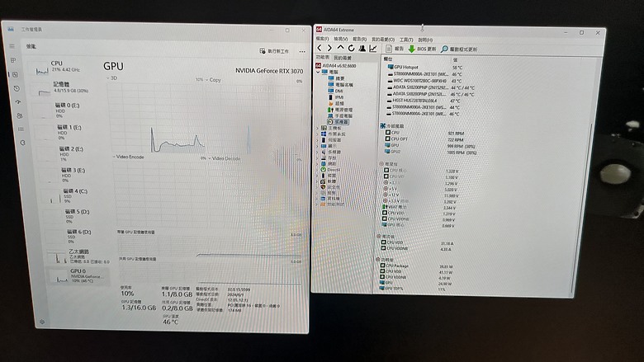Viewport: 644px width, 362px height.
Task: Select GPU Hotspot 58 °C sensor row
Action: 425,68
